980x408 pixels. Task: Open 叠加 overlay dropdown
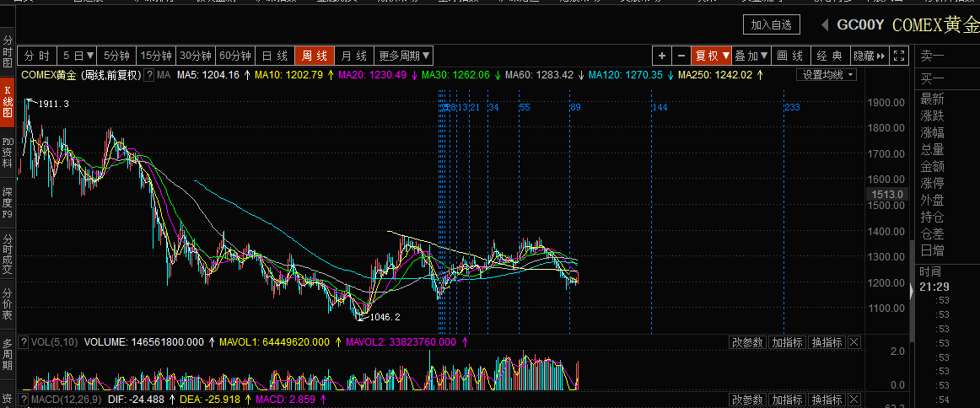tap(751, 56)
